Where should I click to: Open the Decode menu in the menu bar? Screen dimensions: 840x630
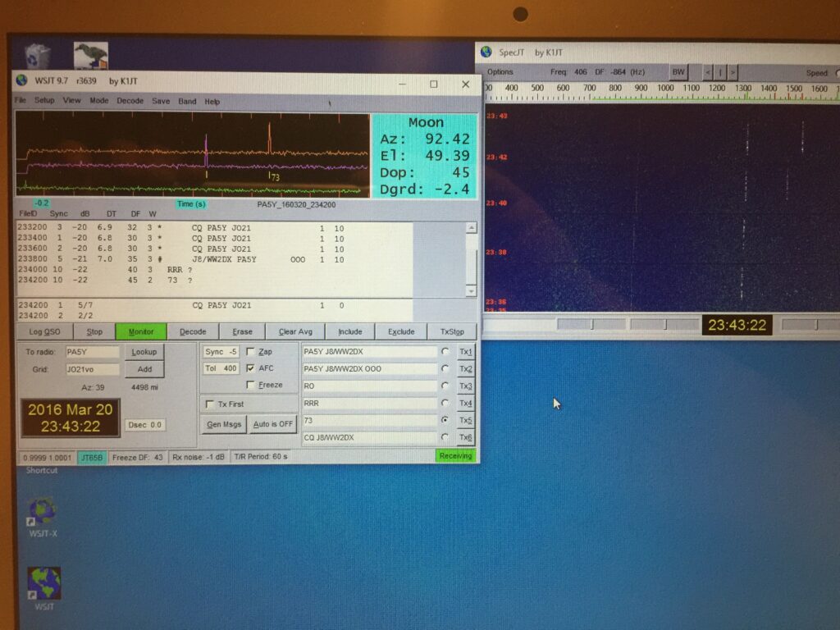coord(130,101)
